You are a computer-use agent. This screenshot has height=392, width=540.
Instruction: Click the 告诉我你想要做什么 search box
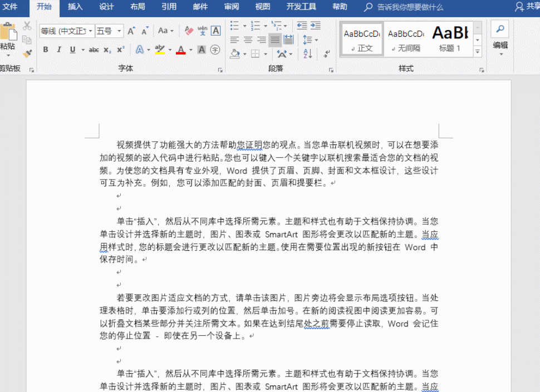[x=410, y=7]
